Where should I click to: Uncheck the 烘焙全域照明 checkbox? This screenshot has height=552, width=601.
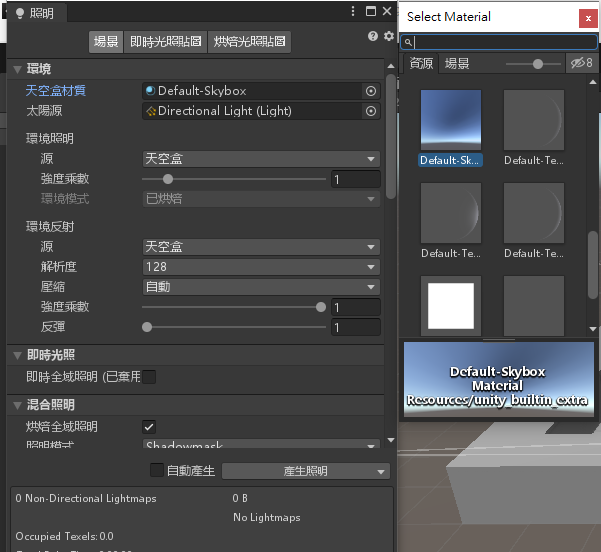point(149,427)
